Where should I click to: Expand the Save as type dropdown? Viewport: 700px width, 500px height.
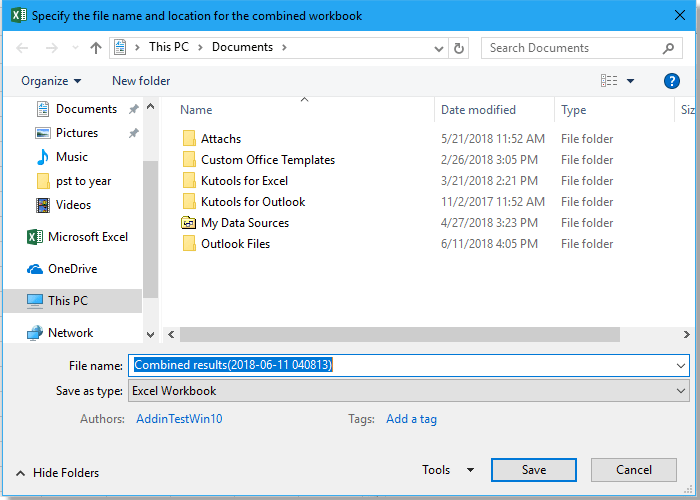click(x=681, y=391)
